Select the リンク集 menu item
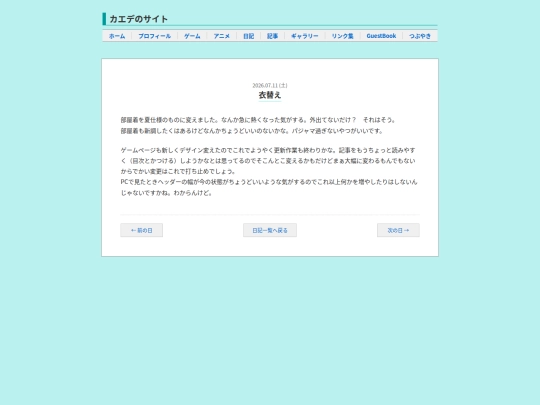 (342, 36)
